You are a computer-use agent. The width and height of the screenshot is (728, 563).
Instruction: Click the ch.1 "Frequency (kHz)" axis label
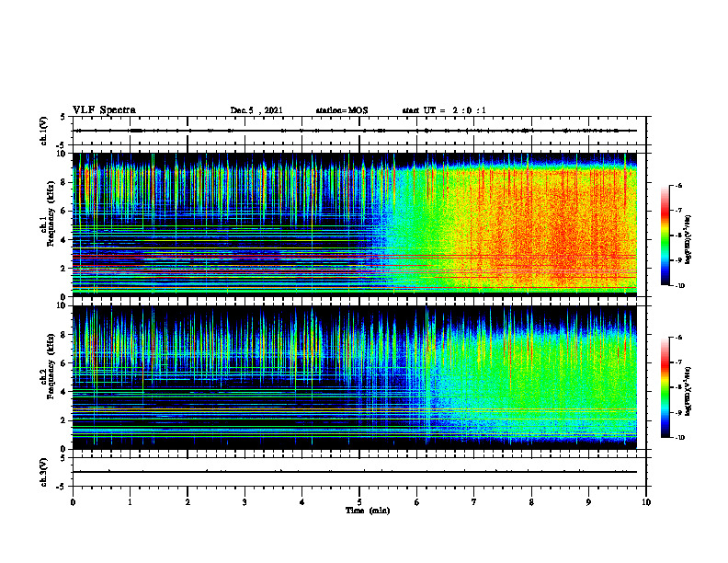coord(50,212)
